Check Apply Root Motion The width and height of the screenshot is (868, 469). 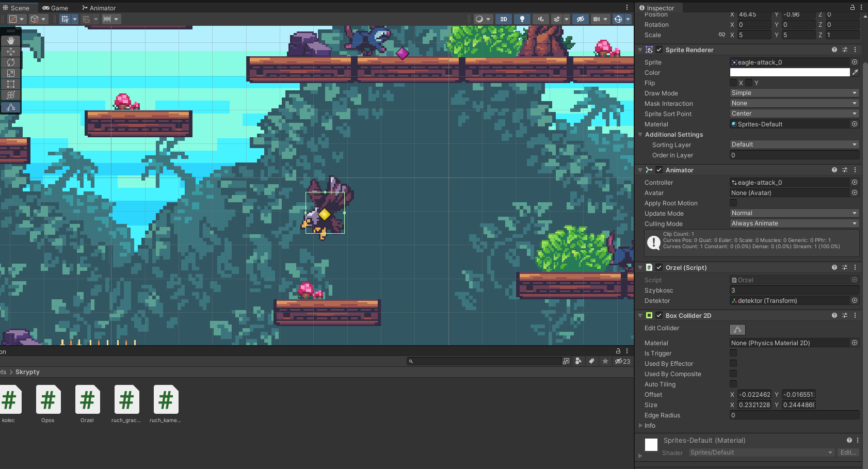point(733,203)
